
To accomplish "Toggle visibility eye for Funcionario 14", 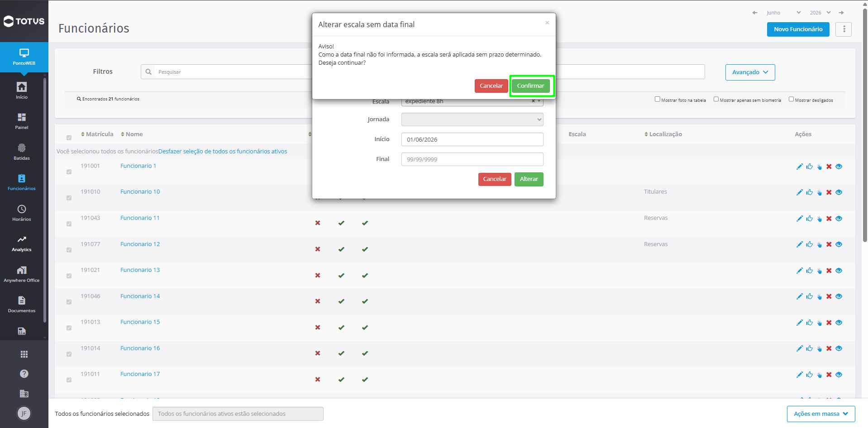I will pyautogui.click(x=839, y=296).
